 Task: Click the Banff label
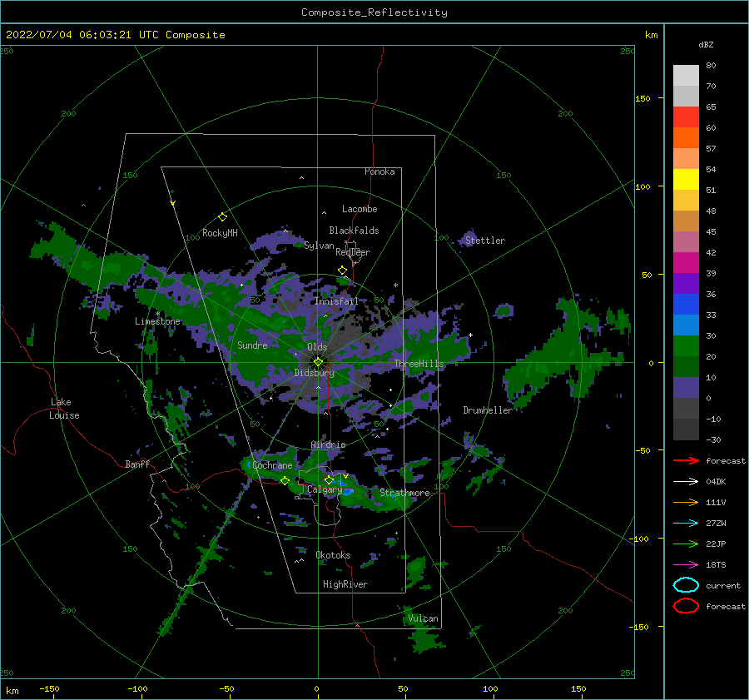(x=137, y=464)
